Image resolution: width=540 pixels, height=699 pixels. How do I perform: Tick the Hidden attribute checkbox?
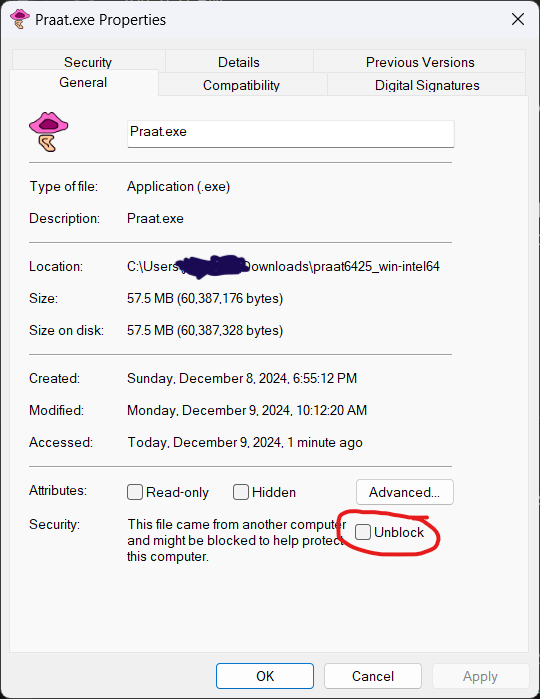tap(241, 492)
